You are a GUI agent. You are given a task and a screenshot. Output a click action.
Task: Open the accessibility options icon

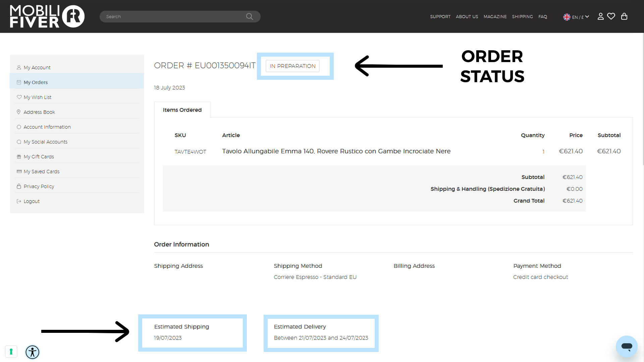[32, 352]
